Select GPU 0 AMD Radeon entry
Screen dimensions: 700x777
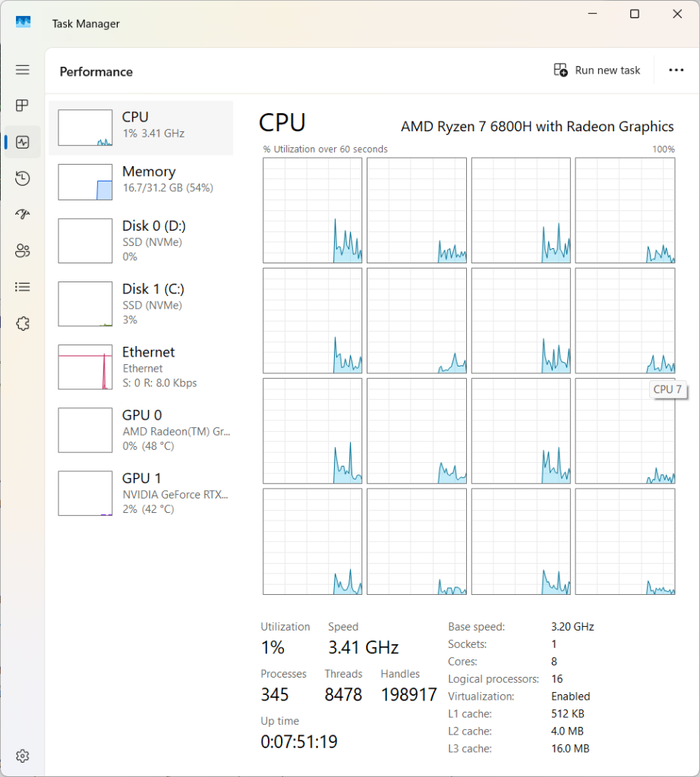click(141, 430)
